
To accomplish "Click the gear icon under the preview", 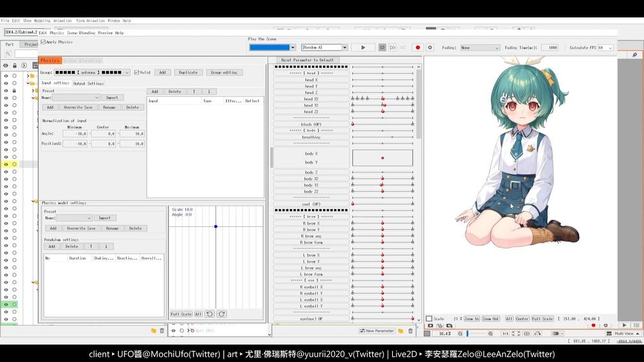I will (x=606, y=325).
